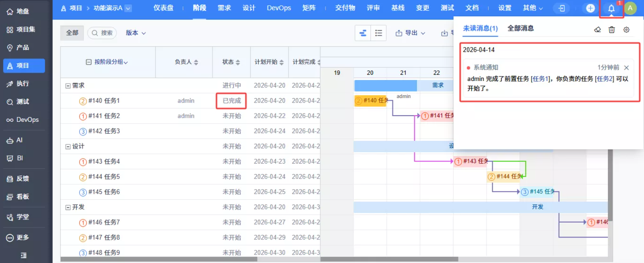Open 任务2 link in the notification
The height and width of the screenshot is (263, 644).
[x=605, y=79]
